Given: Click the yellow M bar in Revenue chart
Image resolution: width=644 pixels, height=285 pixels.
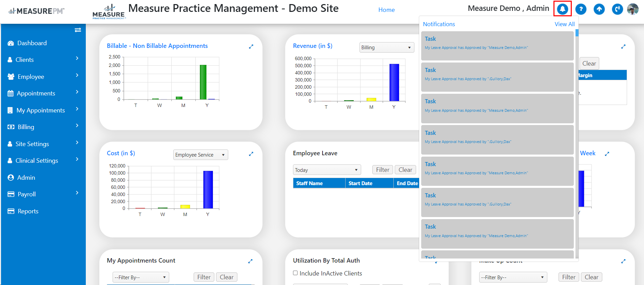Looking at the screenshot, I should 371,100.
